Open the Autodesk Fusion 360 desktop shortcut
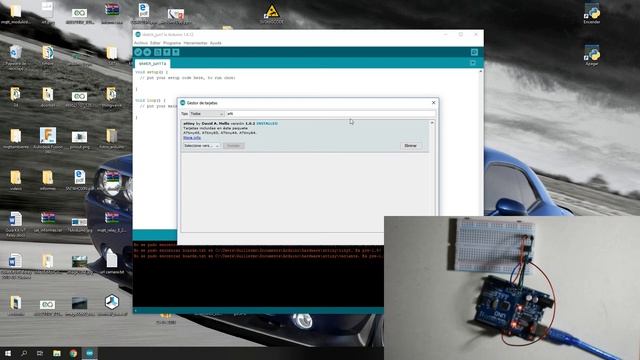The image size is (640, 360). tap(48, 140)
